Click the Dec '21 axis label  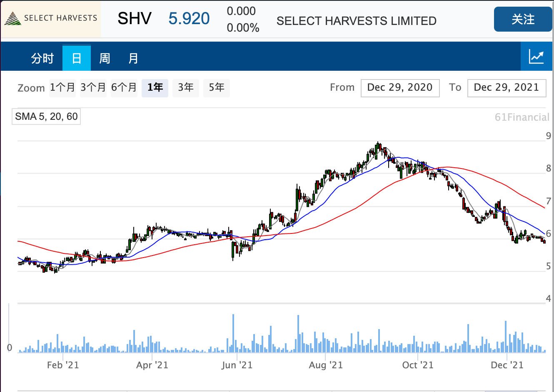coord(507,365)
